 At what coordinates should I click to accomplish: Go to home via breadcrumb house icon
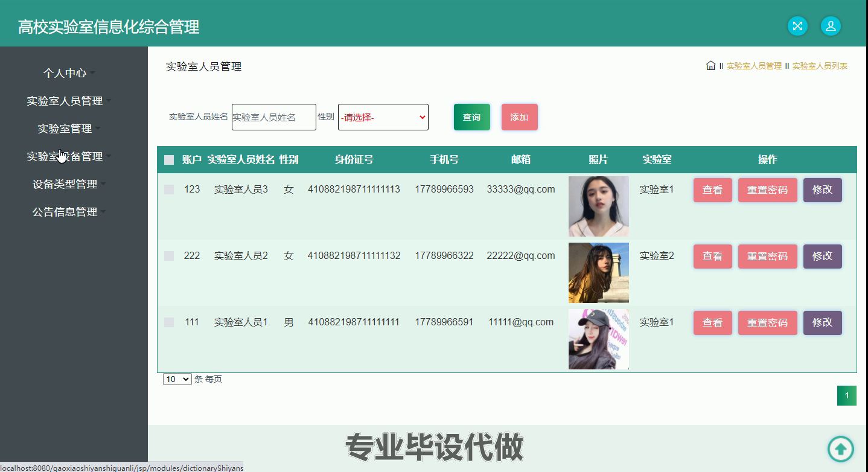[710, 66]
